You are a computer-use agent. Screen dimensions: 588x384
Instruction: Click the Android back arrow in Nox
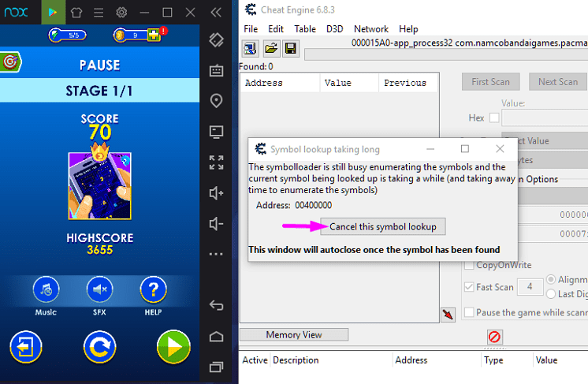[217, 305]
